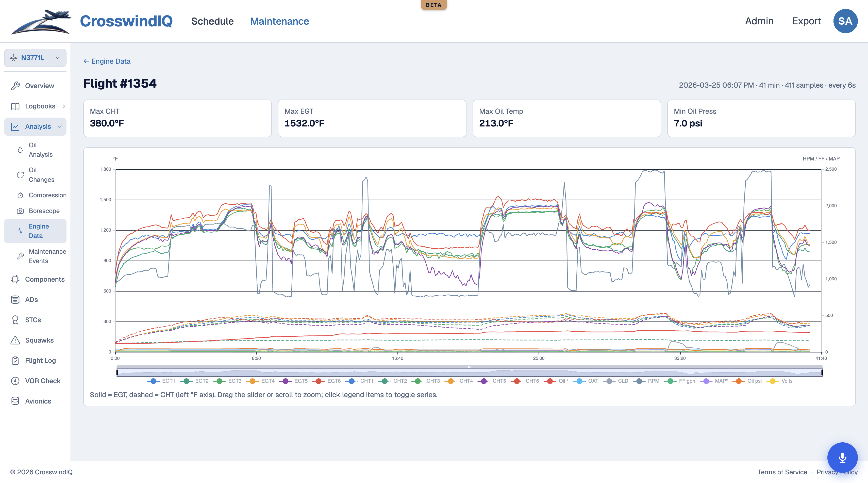
Task: Toggle the FF gph series in legend
Action: point(680,381)
